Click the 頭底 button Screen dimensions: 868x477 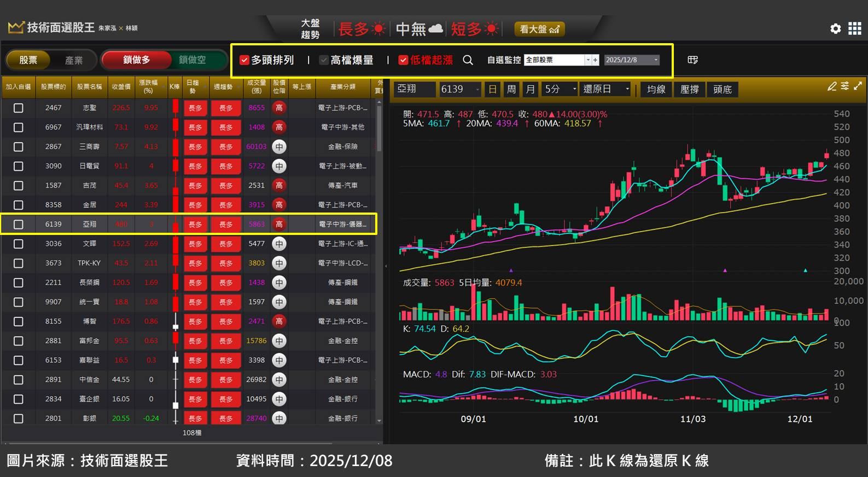click(x=723, y=89)
